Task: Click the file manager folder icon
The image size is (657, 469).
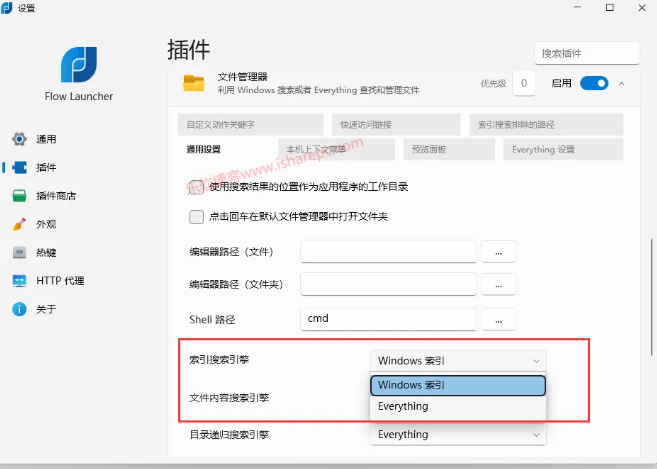Action: [x=194, y=83]
